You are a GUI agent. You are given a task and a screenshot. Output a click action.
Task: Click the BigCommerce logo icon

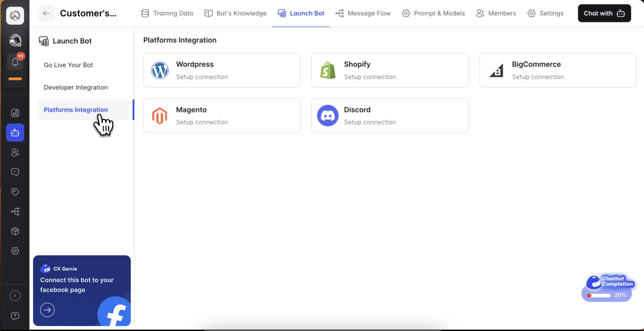[496, 71]
